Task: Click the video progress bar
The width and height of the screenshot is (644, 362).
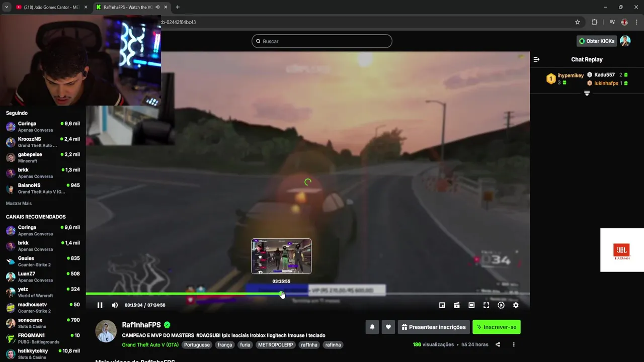Action: [307, 294]
